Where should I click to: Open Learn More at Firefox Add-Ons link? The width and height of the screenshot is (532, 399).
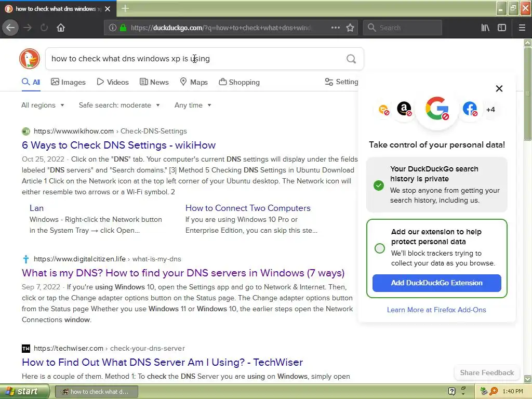(x=436, y=310)
